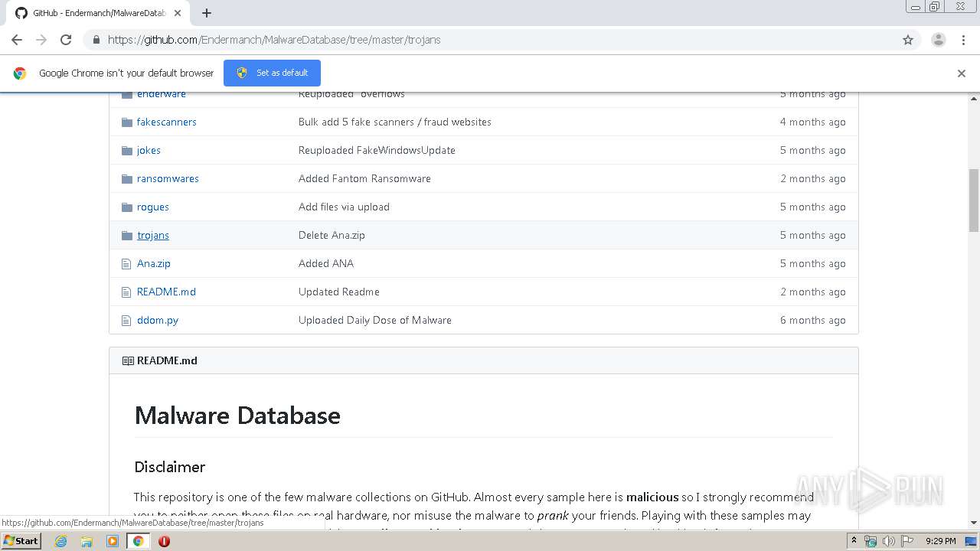This screenshot has width=980, height=551.
Task: Click the Malware Database heading
Action: coord(237,416)
